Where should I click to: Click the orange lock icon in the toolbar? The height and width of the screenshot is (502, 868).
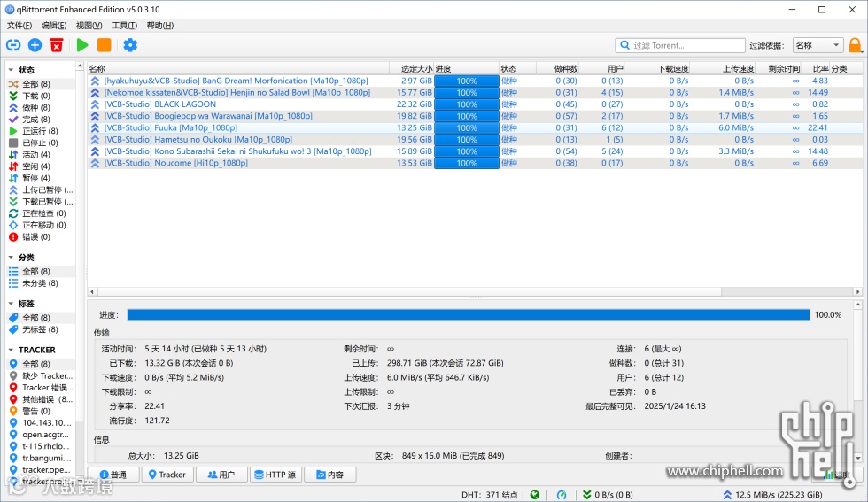[x=856, y=45]
